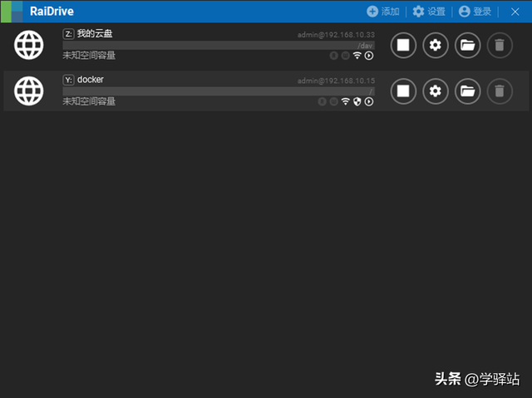The image size is (532, 398).
Task: Click the 登录 login button
Action: pos(475,12)
